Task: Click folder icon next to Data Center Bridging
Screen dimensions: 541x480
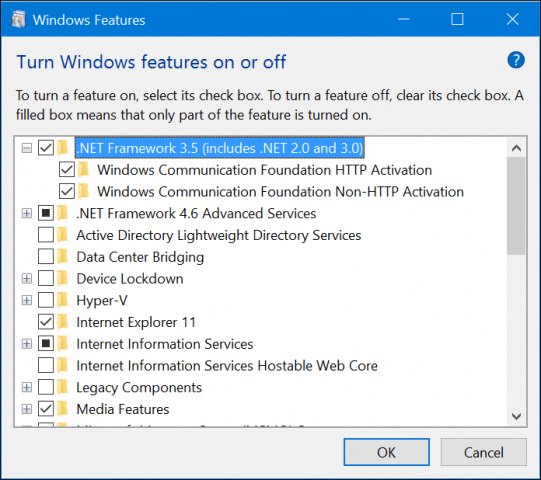Action: point(62,257)
